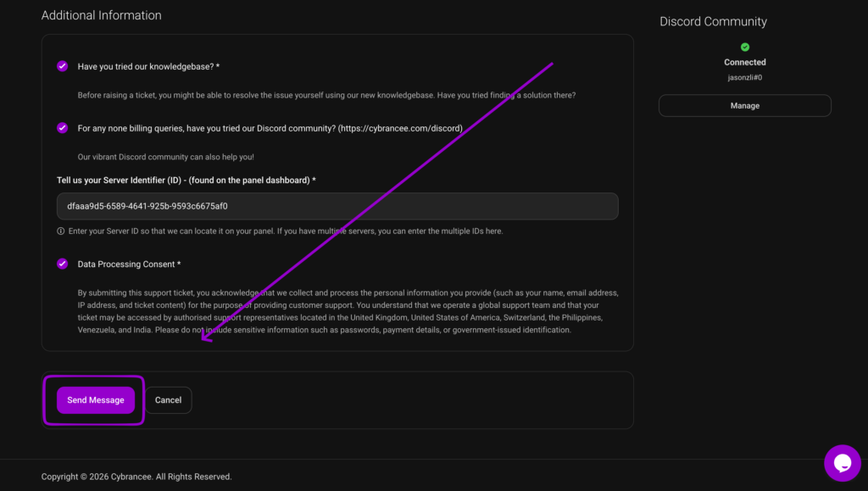Toggle the Discord community query checkbox
Viewport: 868px width, 491px height.
(x=63, y=128)
